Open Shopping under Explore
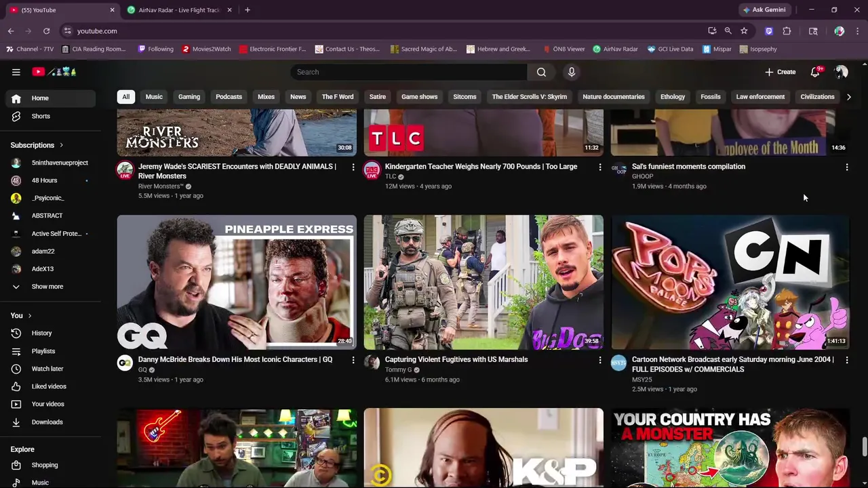 coord(52,465)
